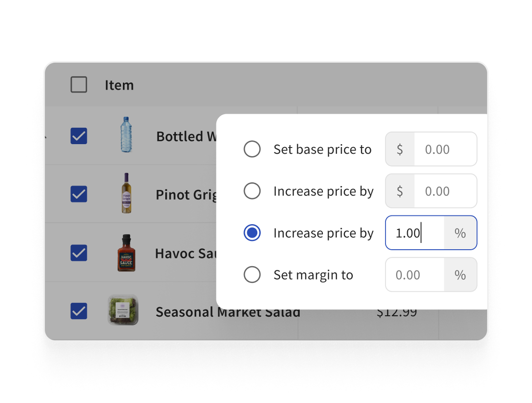The width and height of the screenshot is (532, 403).
Task: Click the Havoc Sauce bottle image
Action: [126, 253]
